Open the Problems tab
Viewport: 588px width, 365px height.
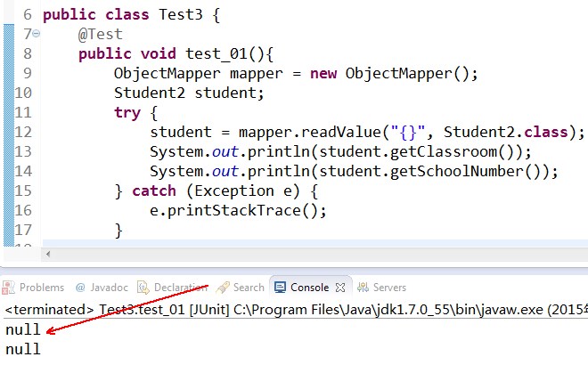click(x=33, y=288)
